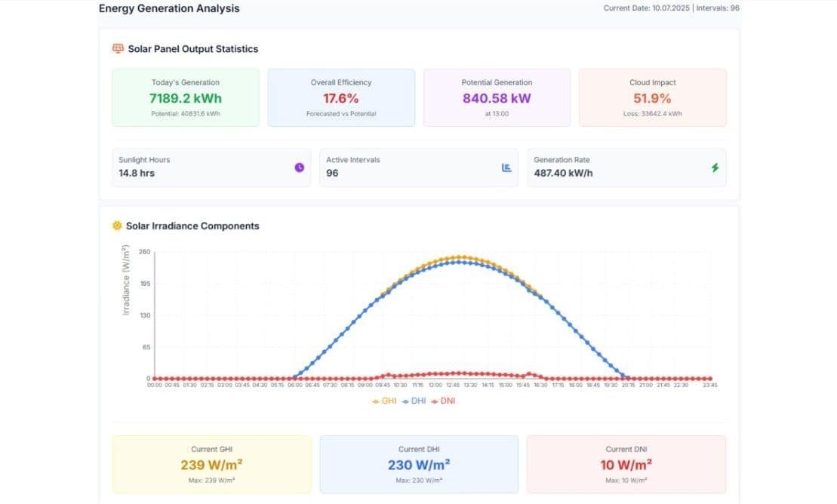
Task: Click the blue chart icon on Active Intervals card
Action: point(507,167)
